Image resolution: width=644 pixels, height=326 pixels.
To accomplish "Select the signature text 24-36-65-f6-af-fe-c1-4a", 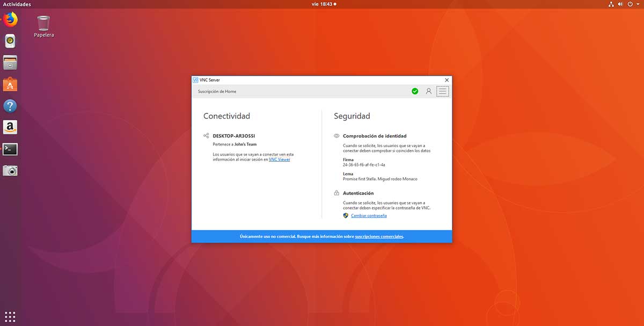I will coord(364,165).
